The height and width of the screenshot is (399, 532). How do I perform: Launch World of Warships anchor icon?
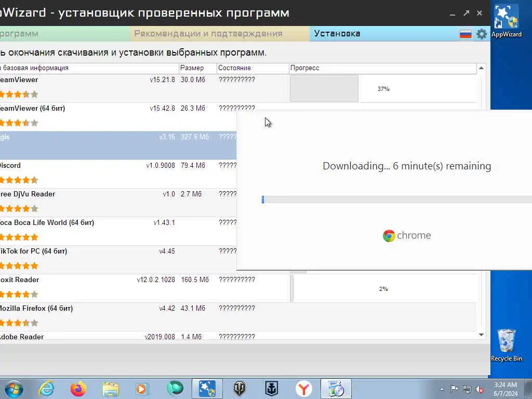pos(271,389)
